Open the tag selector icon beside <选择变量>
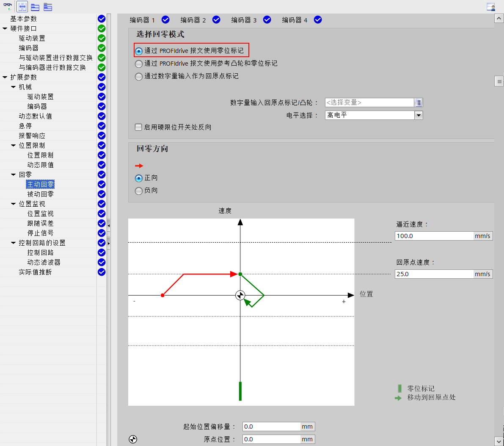Screen dimensions: 504x446 419,102
